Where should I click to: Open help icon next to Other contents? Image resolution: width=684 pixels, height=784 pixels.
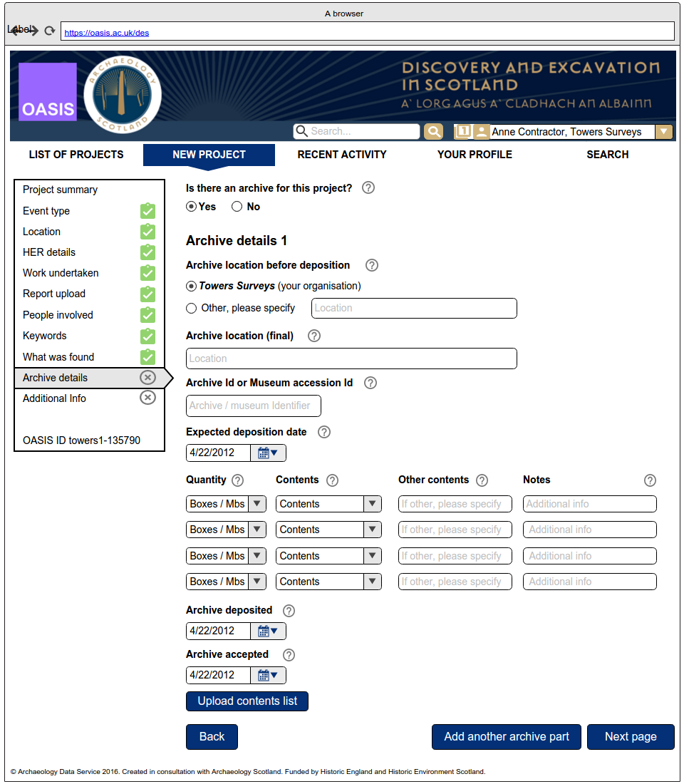click(x=482, y=480)
